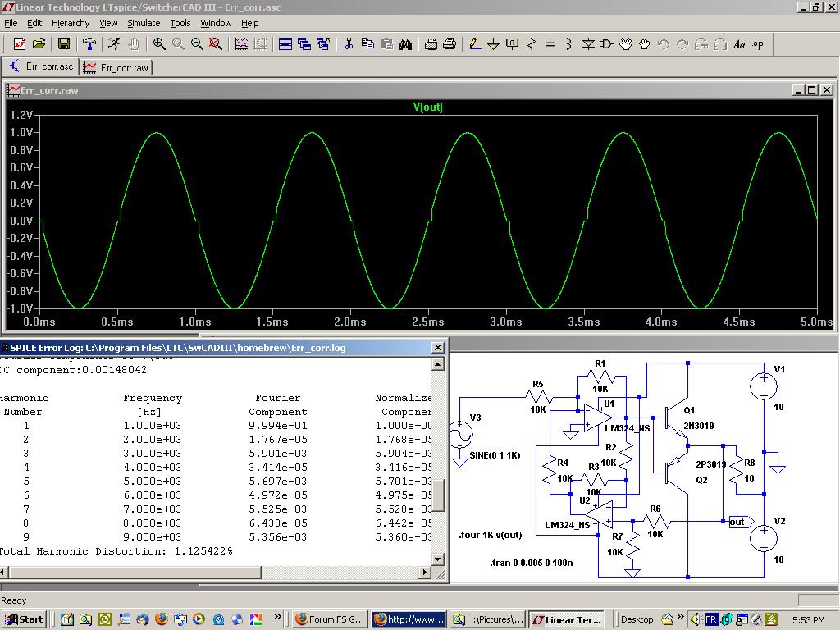Viewport: 840px width, 630px height.
Task: Select the Wire drawing pencil tool
Action: (474, 44)
